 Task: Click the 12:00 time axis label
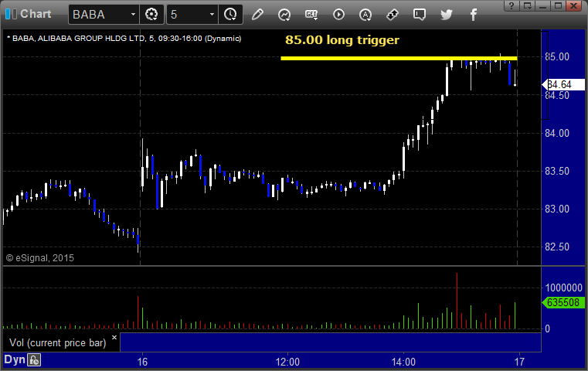click(x=287, y=362)
